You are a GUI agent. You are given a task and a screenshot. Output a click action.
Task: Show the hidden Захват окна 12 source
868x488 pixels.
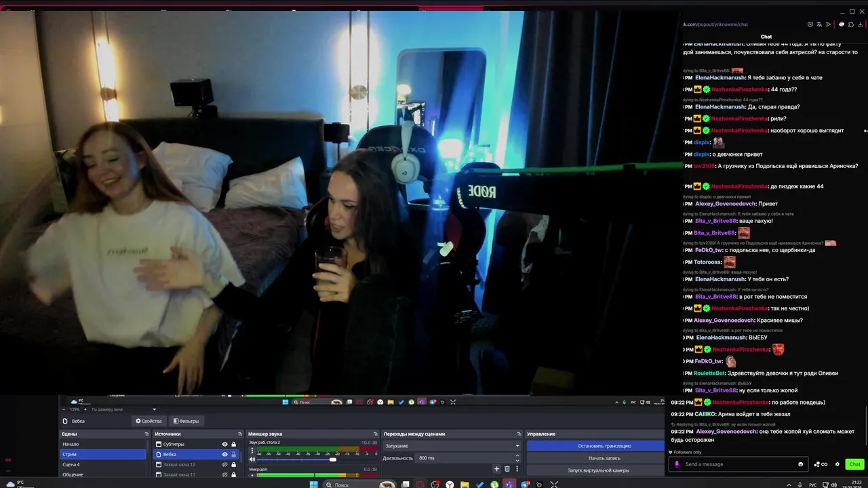[x=224, y=464]
